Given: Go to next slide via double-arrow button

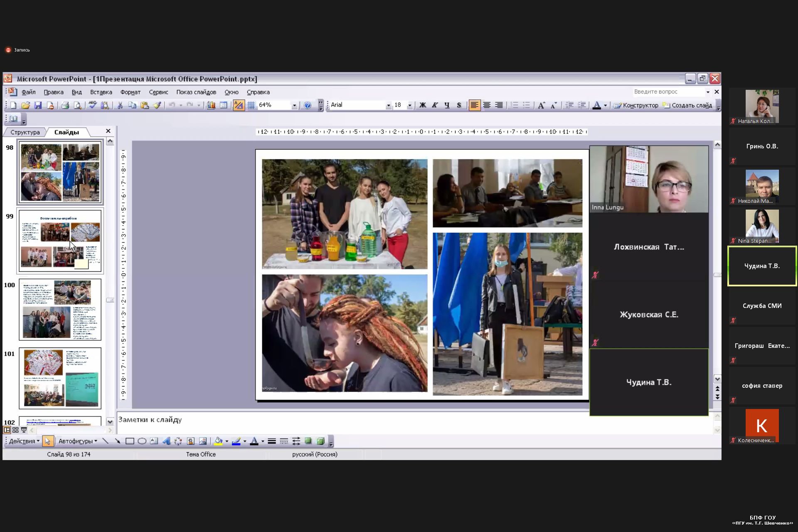Looking at the screenshot, I should (717, 397).
